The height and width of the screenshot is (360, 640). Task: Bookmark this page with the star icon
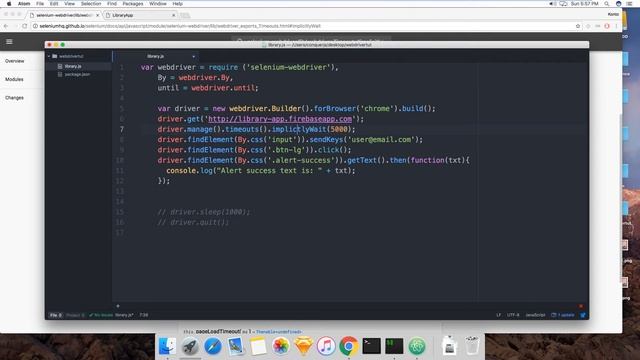pos(578,26)
